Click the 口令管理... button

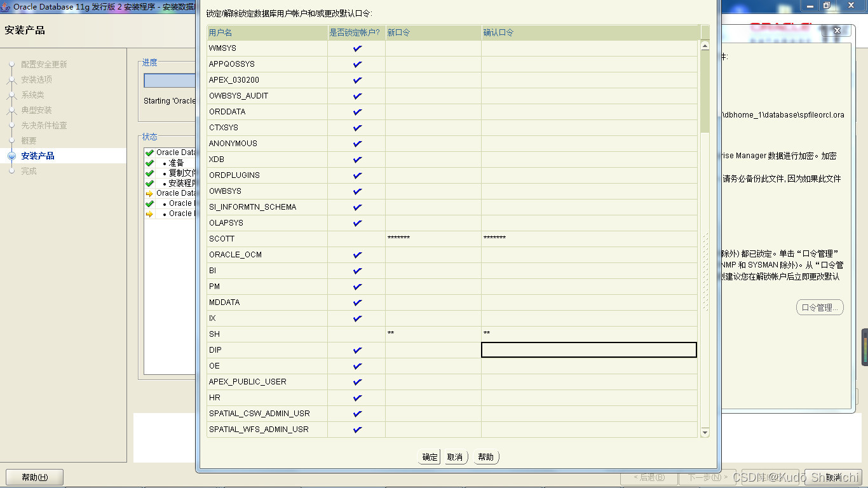[x=820, y=308]
